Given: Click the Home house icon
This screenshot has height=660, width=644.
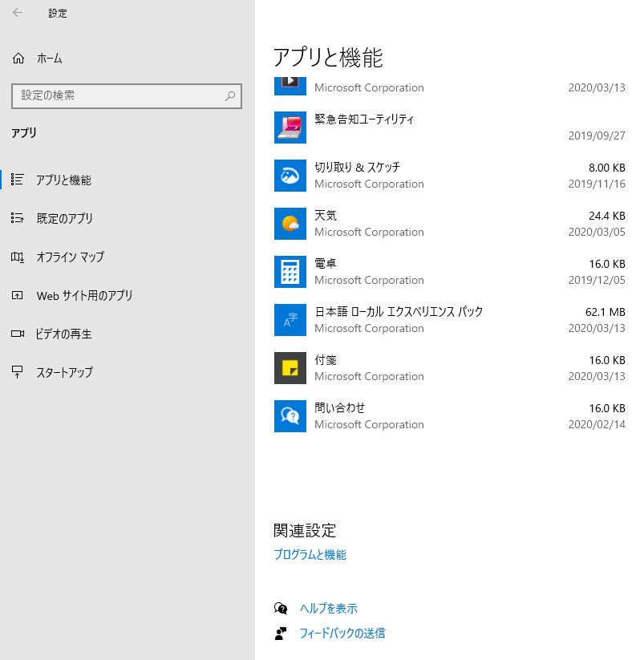Looking at the screenshot, I should click(x=18, y=58).
